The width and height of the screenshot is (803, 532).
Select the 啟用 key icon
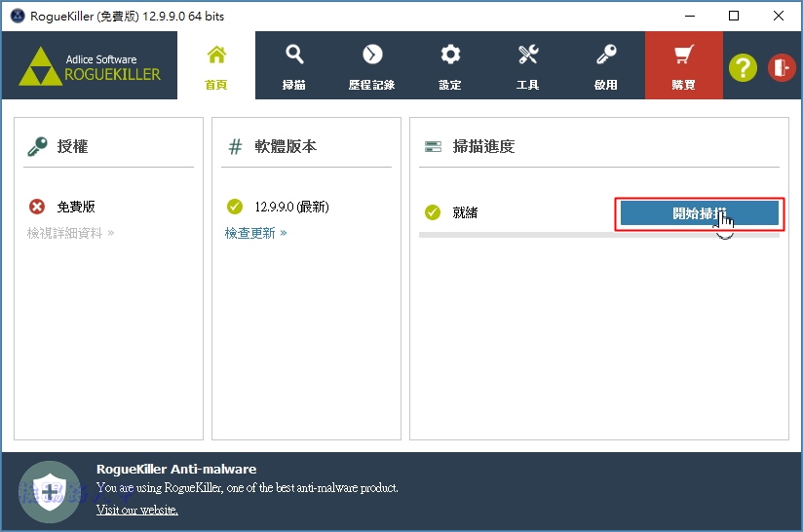tap(606, 55)
